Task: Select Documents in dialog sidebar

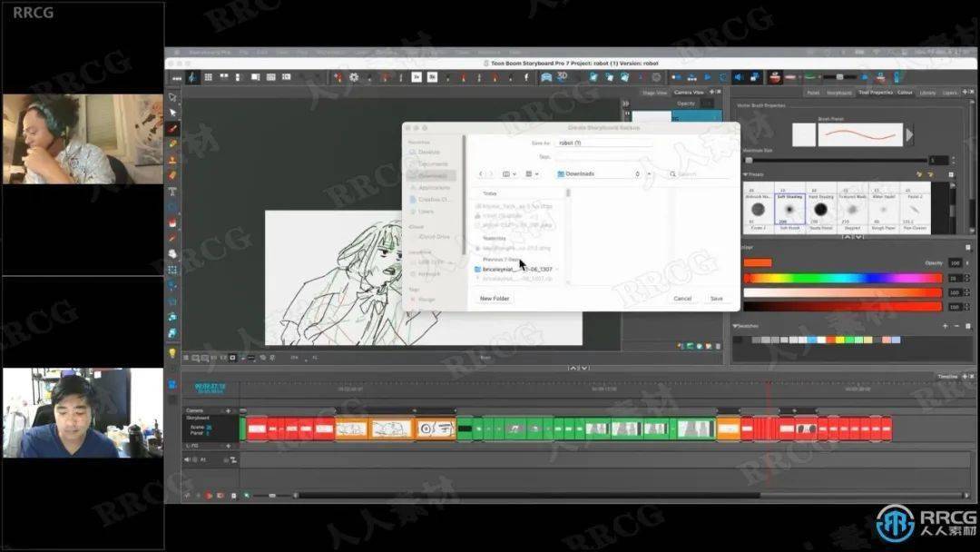Action: click(x=433, y=163)
